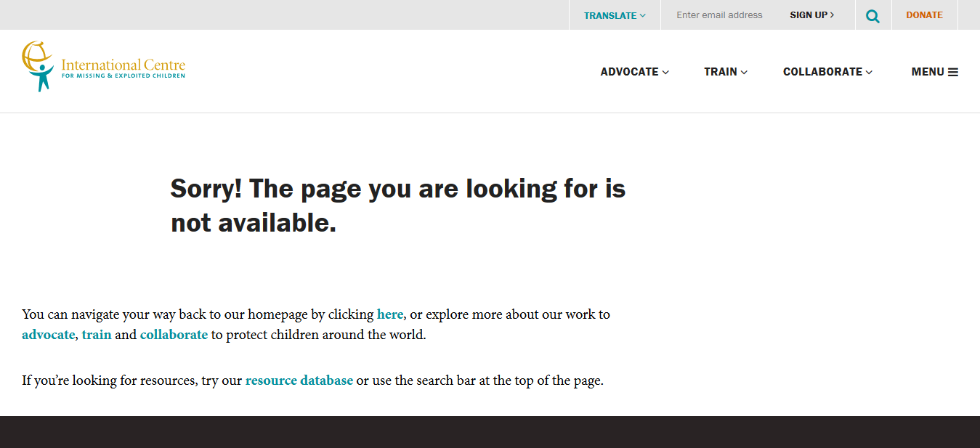Open the search magnifier icon

click(872, 15)
